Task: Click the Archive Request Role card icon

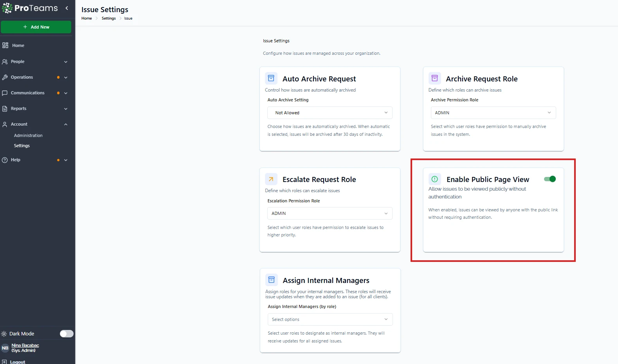Action: coord(434,78)
